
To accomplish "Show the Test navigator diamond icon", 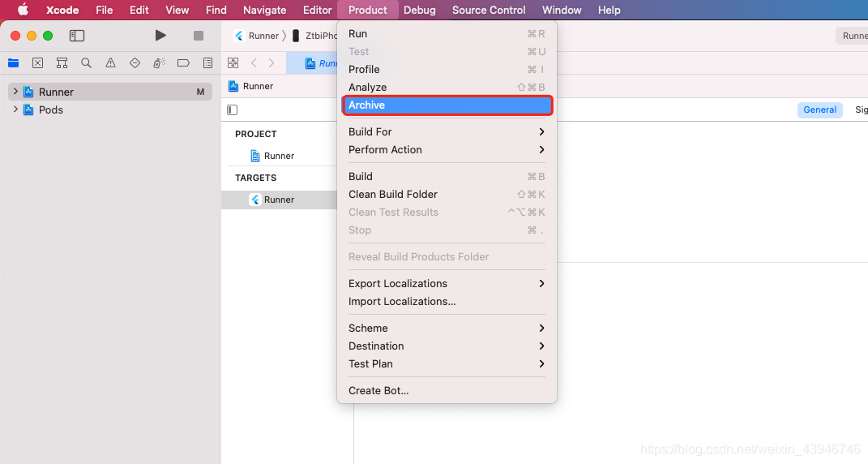I will click(x=135, y=63).
